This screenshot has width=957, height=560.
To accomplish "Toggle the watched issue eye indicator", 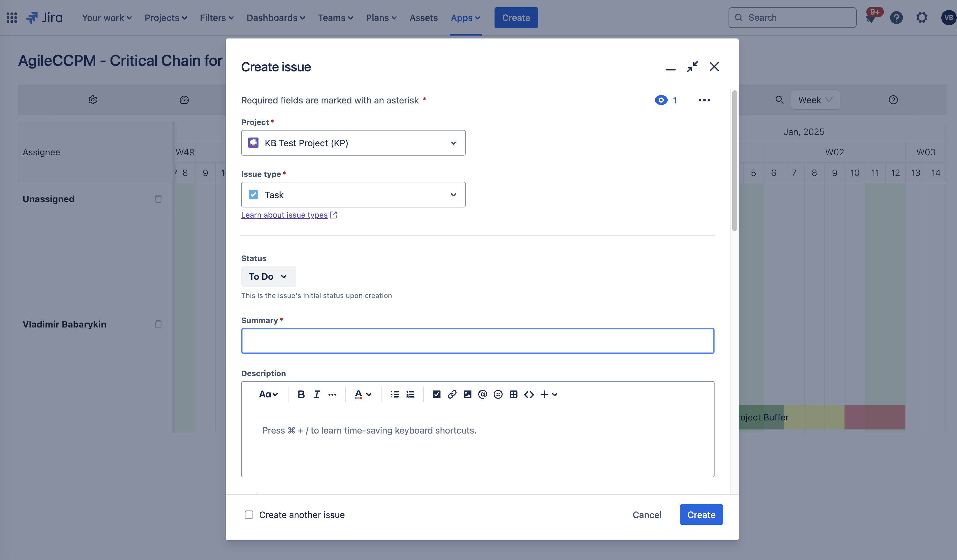I will (660, 99).
